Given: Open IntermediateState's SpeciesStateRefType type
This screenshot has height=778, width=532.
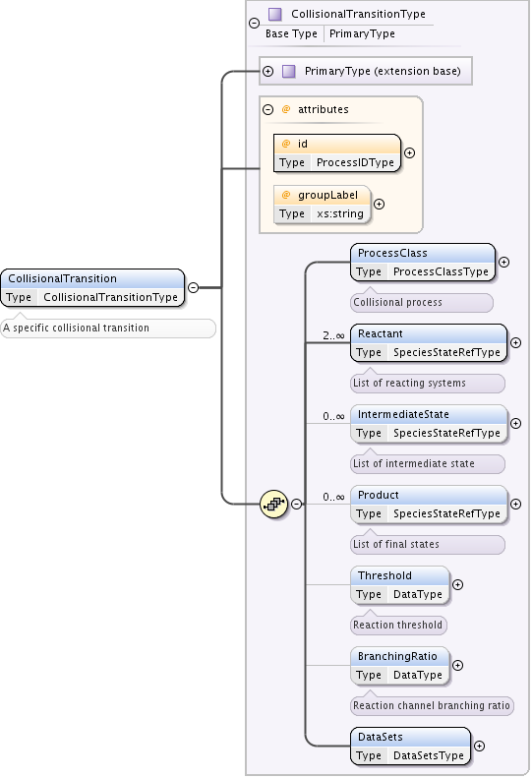Looking at the screenshot, I should tap(446, 433).
